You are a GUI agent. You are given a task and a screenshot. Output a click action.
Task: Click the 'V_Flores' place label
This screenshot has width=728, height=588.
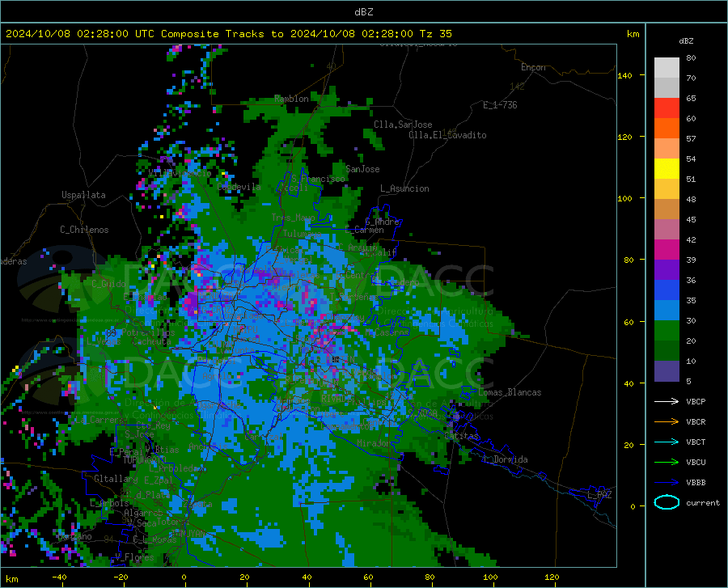point(134,557)
